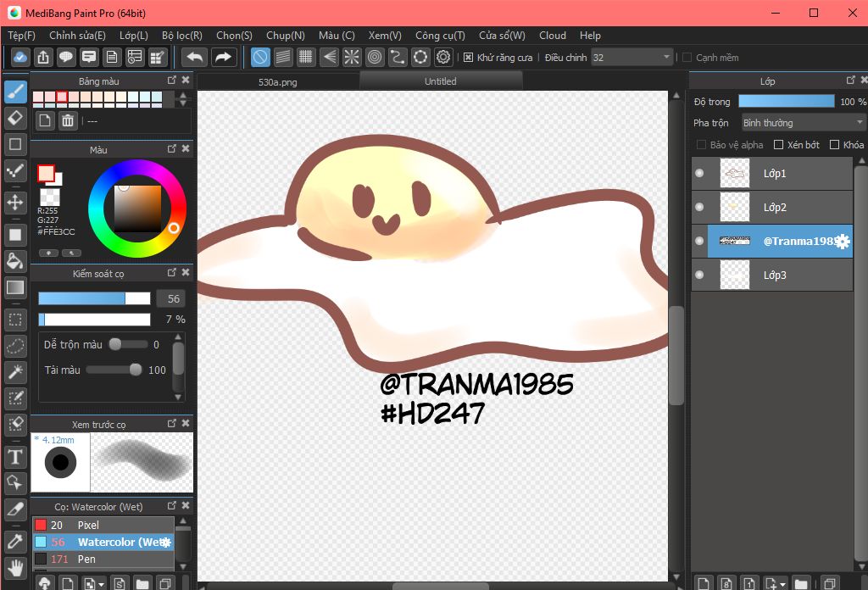Hide the Lớp1 layer

click(x=699, y=173)
